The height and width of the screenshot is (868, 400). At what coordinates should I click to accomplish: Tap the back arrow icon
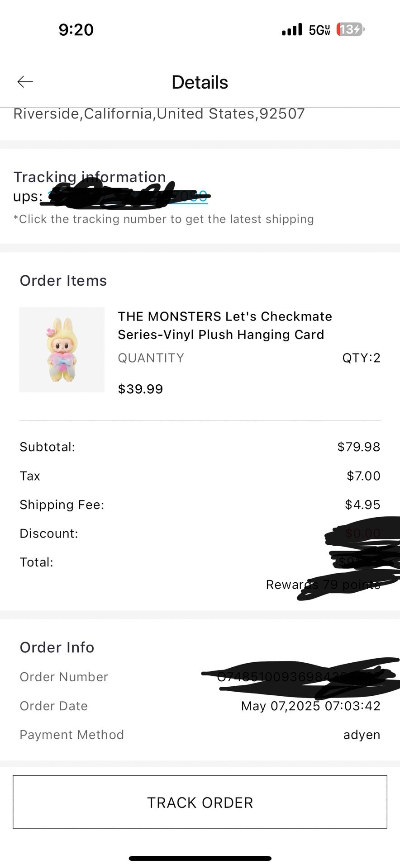pos(25,82)
